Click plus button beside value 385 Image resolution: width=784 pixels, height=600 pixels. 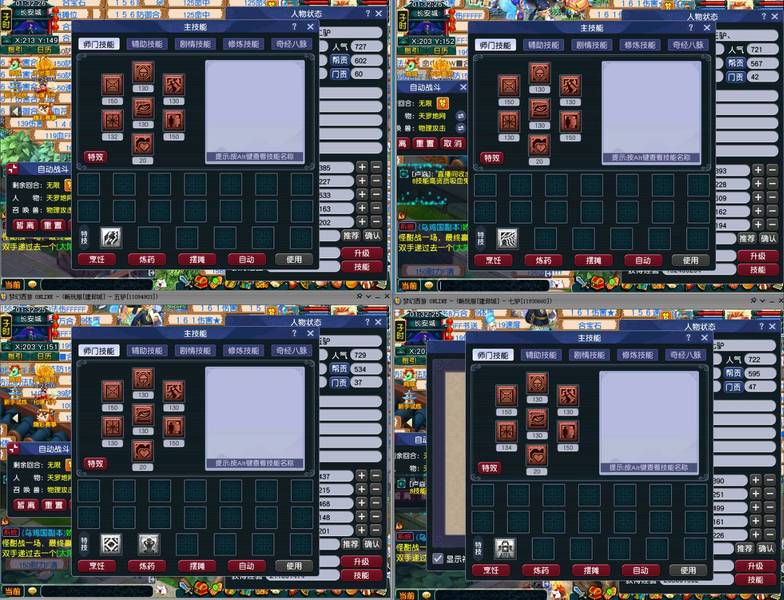coord(362,167)
